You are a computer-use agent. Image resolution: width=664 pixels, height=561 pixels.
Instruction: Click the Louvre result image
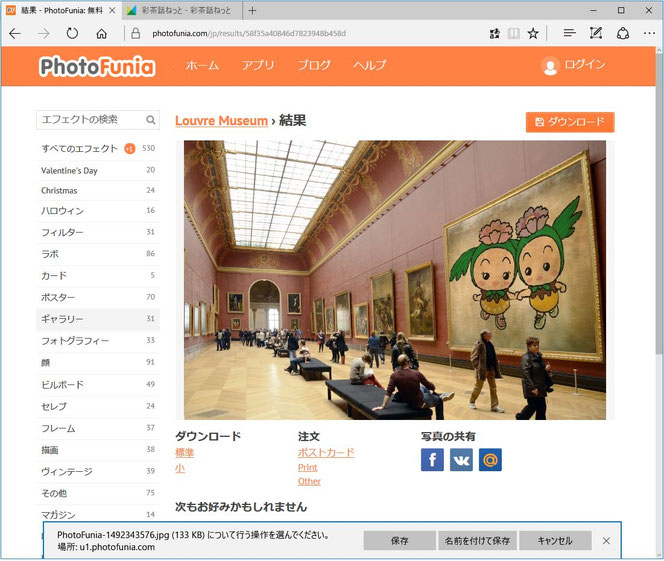tap(395, 280)
